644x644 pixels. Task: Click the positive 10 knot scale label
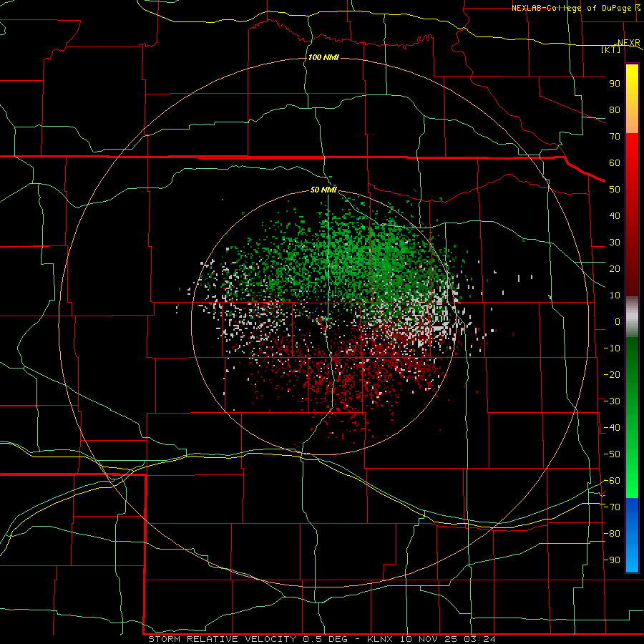tap(615, 296)
